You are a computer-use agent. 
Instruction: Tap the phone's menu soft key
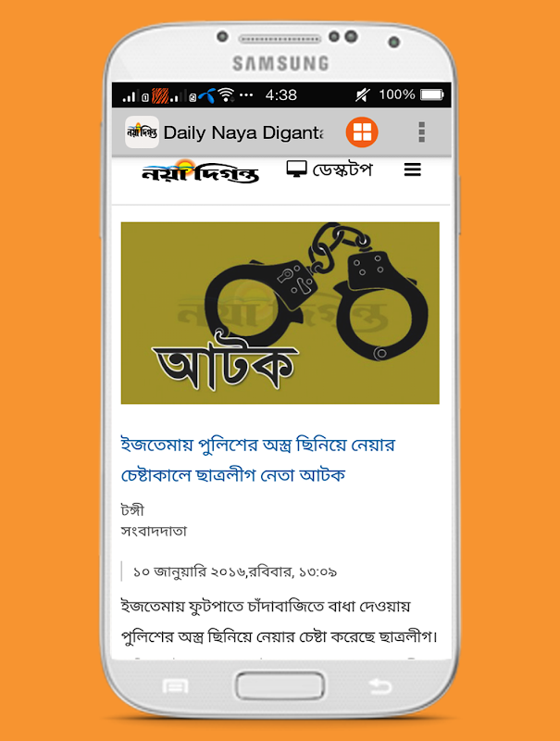pyautogui.click(x=175, y=686)
